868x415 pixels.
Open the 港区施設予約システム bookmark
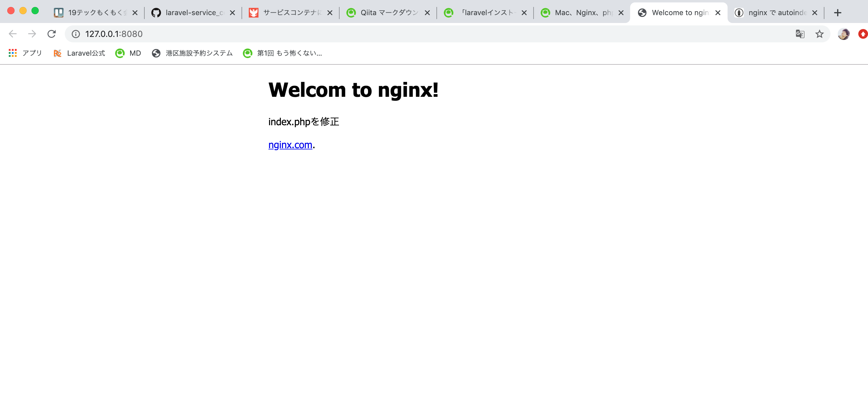tap(192, 53)
